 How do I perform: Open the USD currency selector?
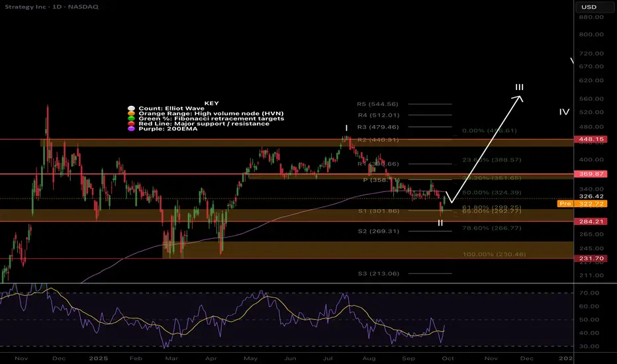[589, 7]
